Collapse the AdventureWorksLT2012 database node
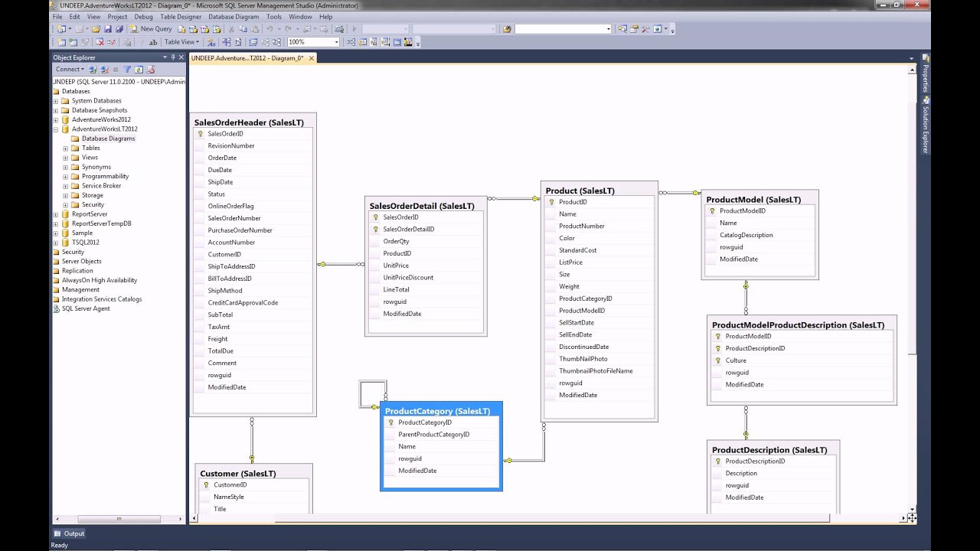Image resolution: width=980 pixels, height=551 pixels. coord(55,129)
